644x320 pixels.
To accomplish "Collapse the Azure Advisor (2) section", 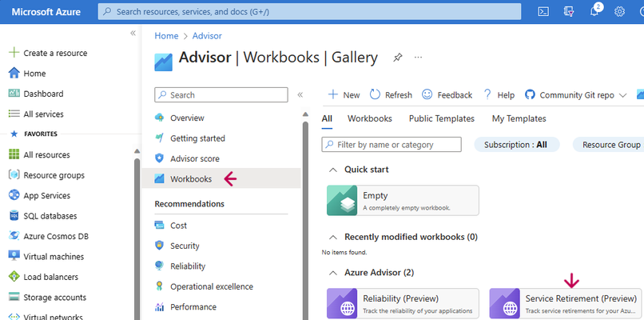I will pyautogui.click(x=334, y=272).
